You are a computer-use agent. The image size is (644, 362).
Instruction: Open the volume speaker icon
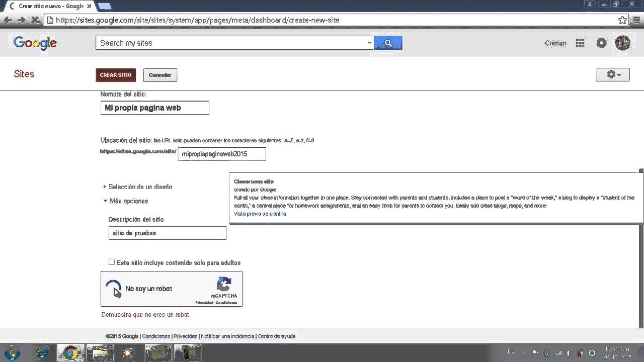pyautogui.click(x=569, y=352)
